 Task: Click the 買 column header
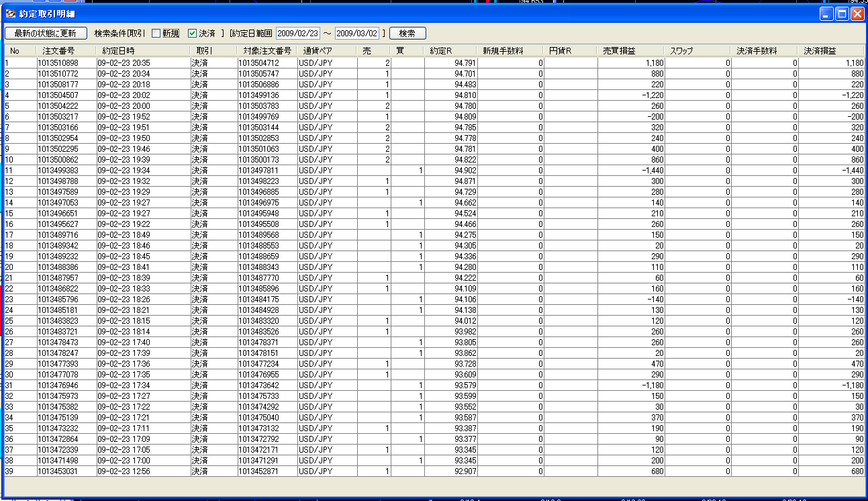[407, 51]
